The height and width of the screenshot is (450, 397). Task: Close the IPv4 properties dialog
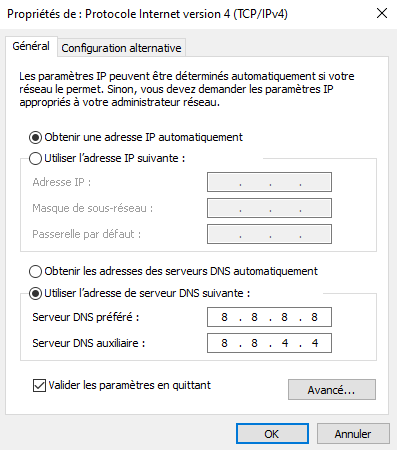tap(382, 14)
